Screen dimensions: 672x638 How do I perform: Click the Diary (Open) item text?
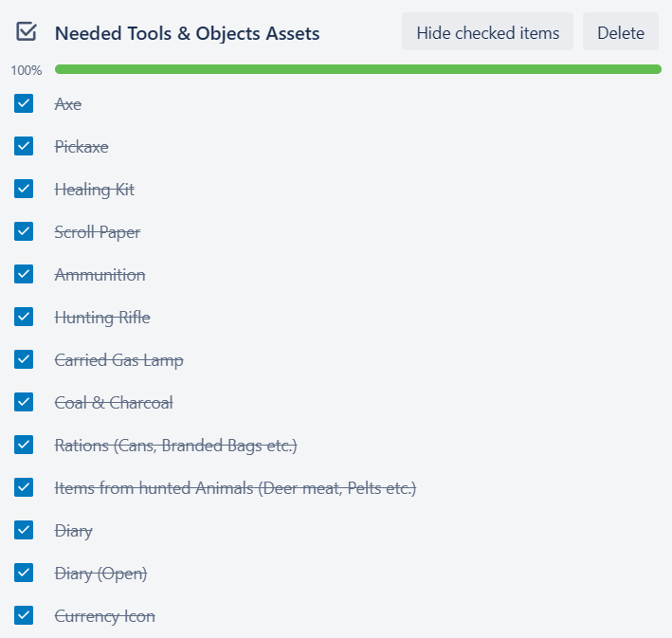[x=100, y=574]
